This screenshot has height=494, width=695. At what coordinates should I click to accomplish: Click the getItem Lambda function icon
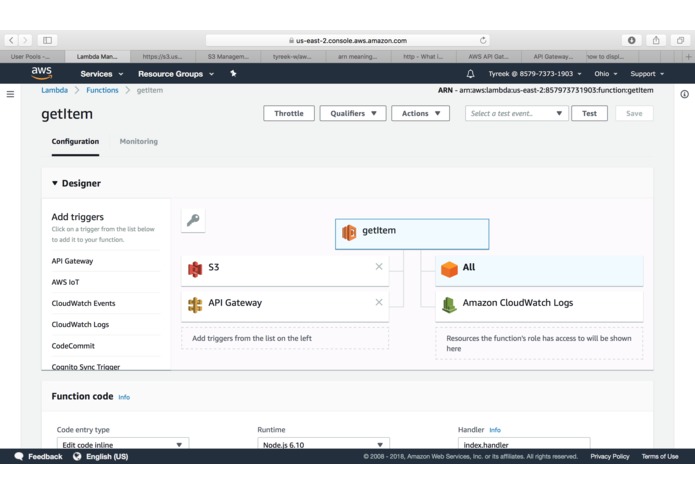pyautogui.click(x=349, y=232)
